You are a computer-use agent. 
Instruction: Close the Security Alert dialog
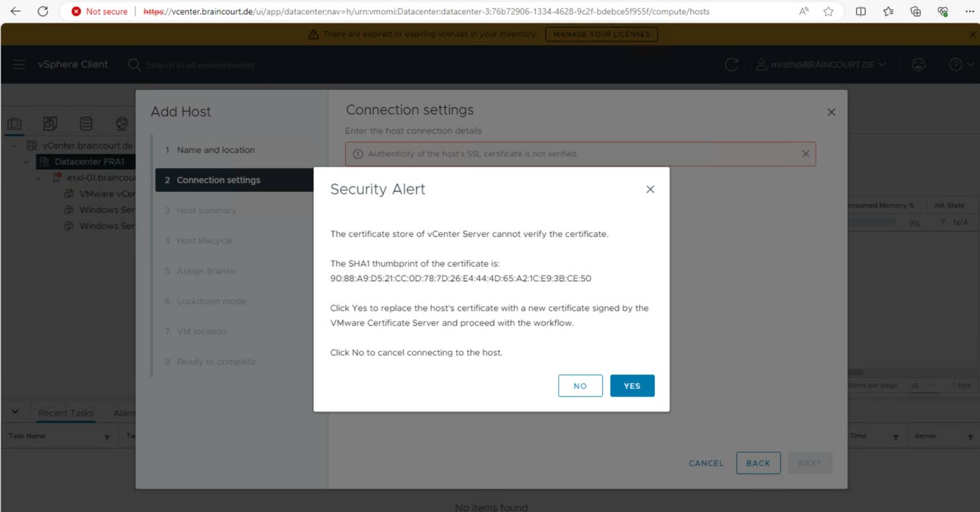[650, 189]
